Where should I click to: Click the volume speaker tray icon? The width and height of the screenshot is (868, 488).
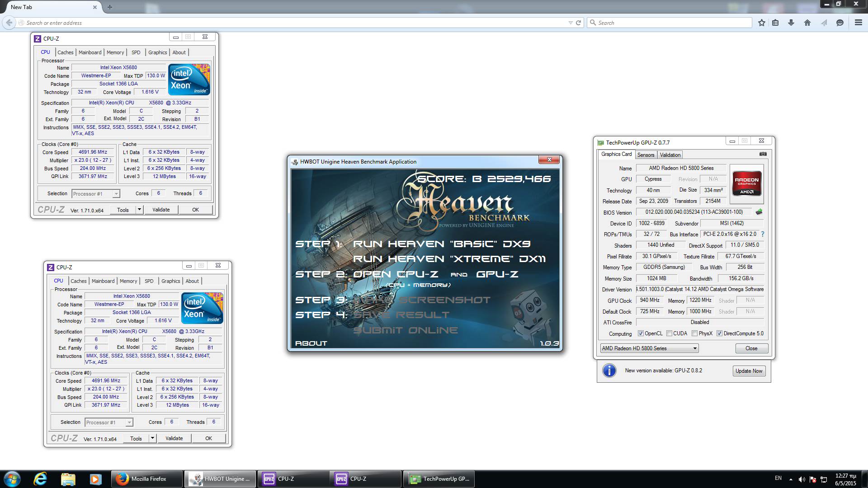pos(802,479)
